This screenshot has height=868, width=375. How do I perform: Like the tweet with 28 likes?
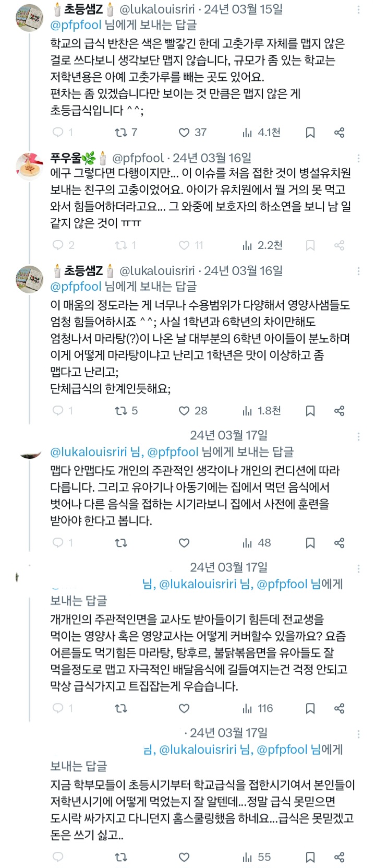[184, 411]
